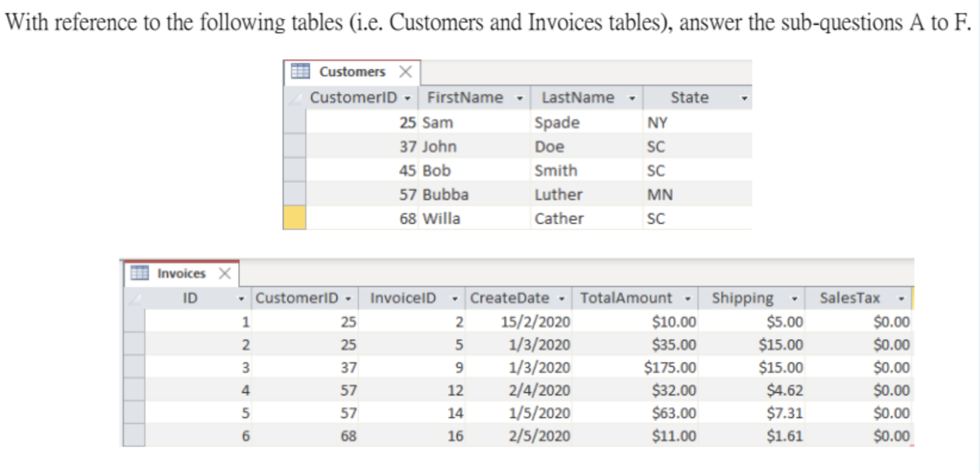Switch to the Customers tab

[x=352, y=72]
